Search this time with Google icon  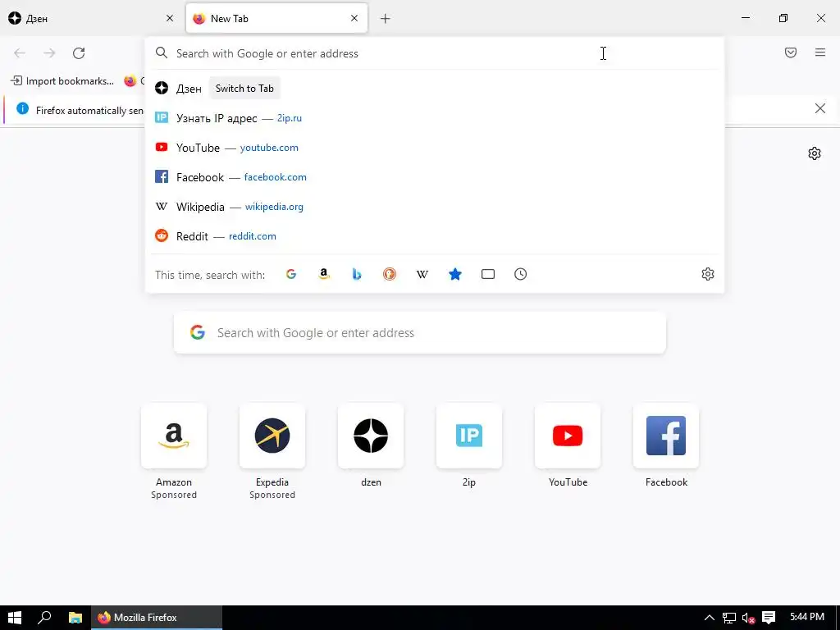pos(291,274)
